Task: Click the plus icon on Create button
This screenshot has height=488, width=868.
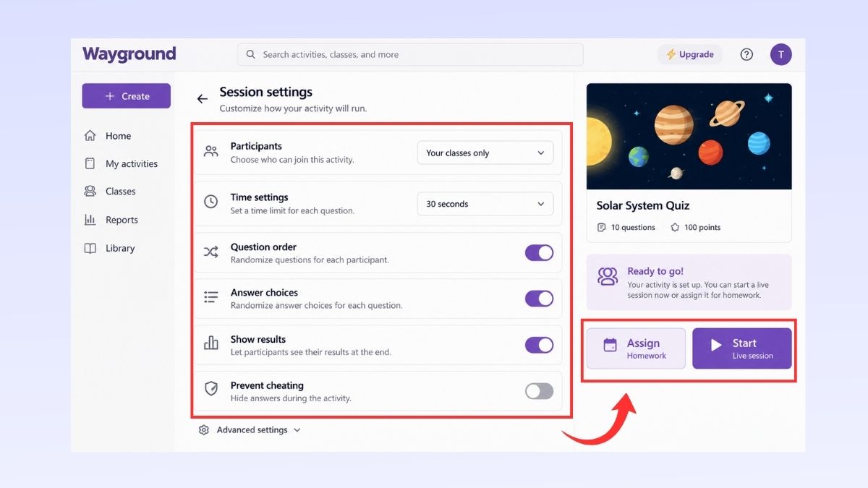Action: tap(110, 96)
